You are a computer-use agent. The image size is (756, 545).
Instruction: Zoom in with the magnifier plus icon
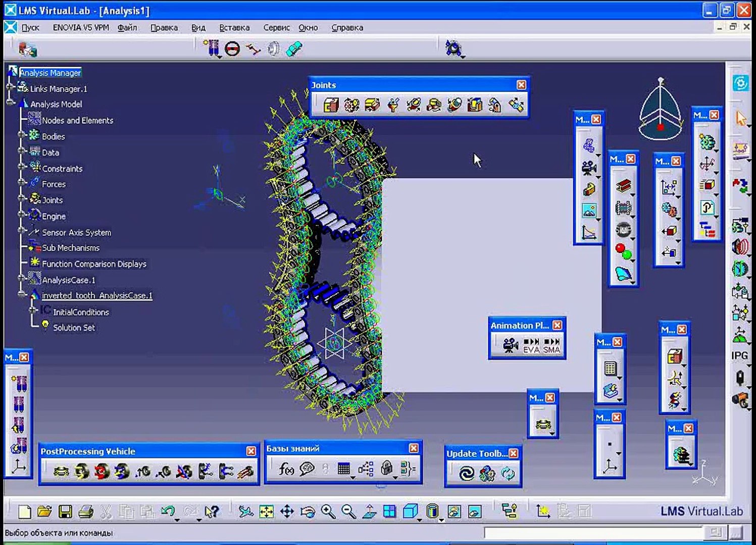pos(328,512)
